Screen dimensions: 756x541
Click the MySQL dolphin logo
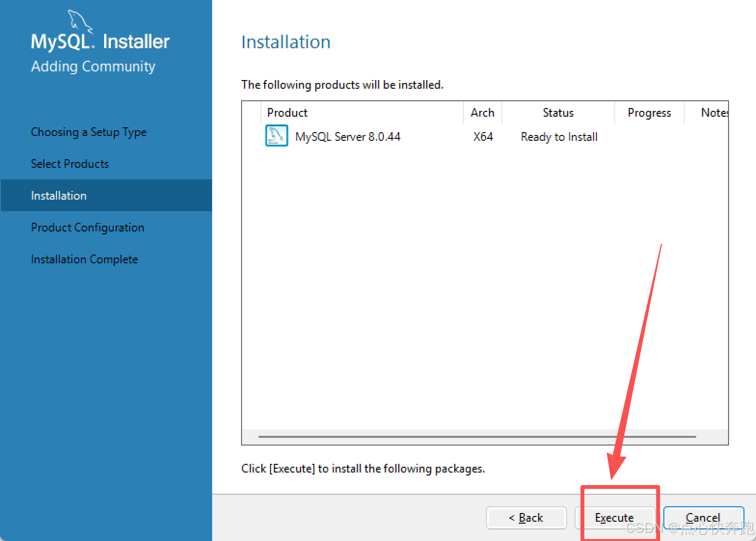click(80, 21)
